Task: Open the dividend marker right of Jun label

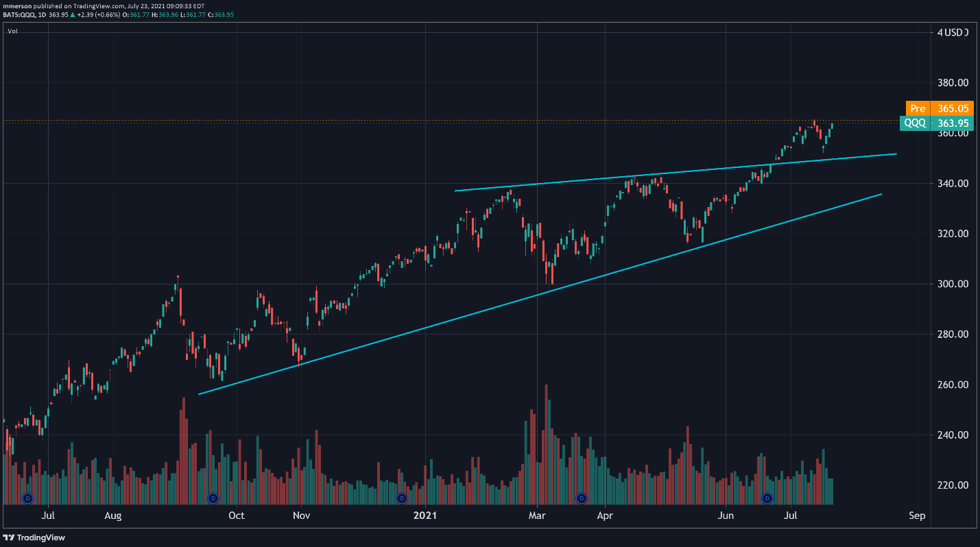Action: pos(767,498)
